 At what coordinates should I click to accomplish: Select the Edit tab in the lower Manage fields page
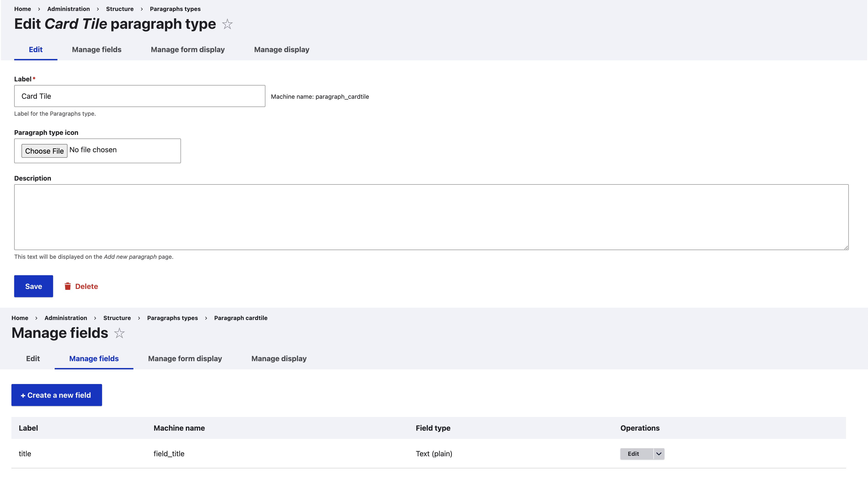pyautogui.click(x=33, y=358)
